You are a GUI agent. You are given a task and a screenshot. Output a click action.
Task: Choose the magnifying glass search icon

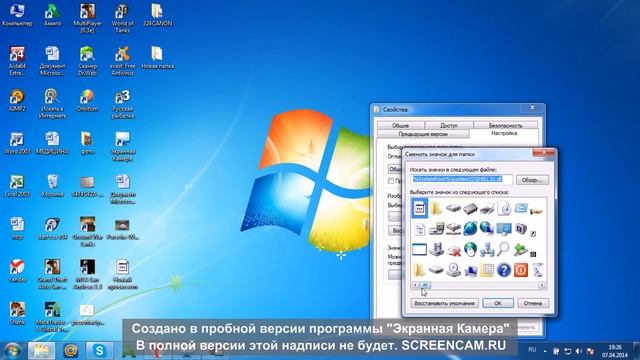click(504, 249)
